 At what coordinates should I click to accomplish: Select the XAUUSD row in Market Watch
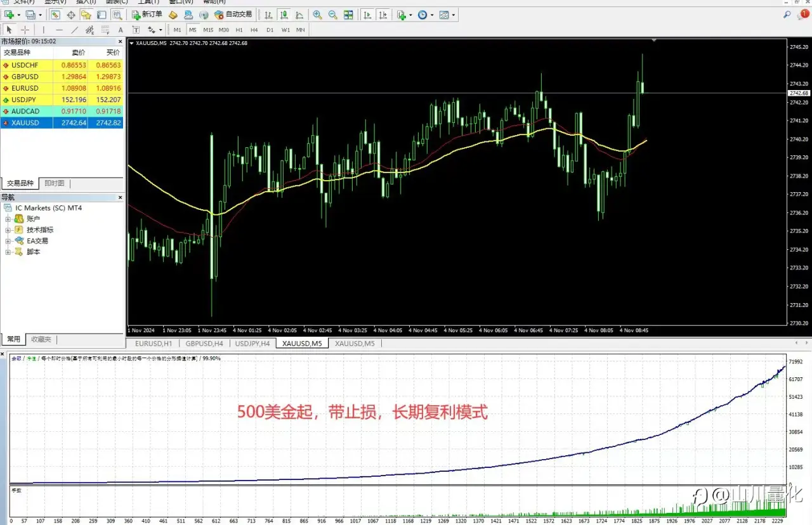[62, 122]
